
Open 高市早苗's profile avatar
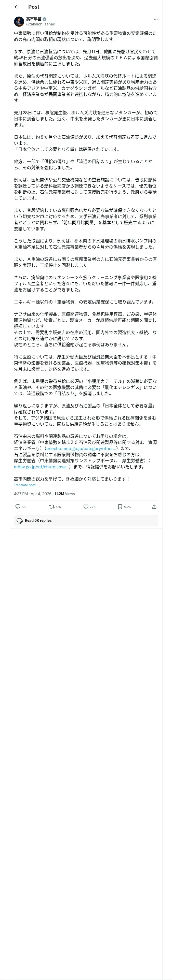[x=19, y=22]
